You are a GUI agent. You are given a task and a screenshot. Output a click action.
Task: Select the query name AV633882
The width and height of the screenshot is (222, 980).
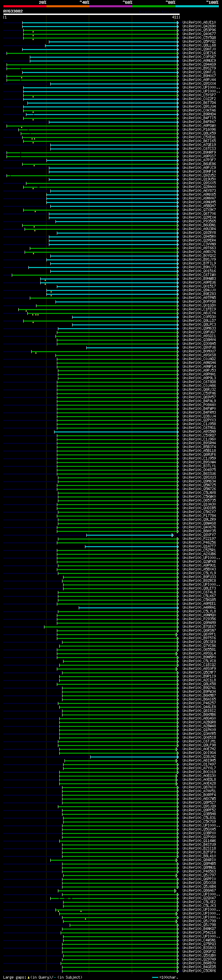[13, 11]
